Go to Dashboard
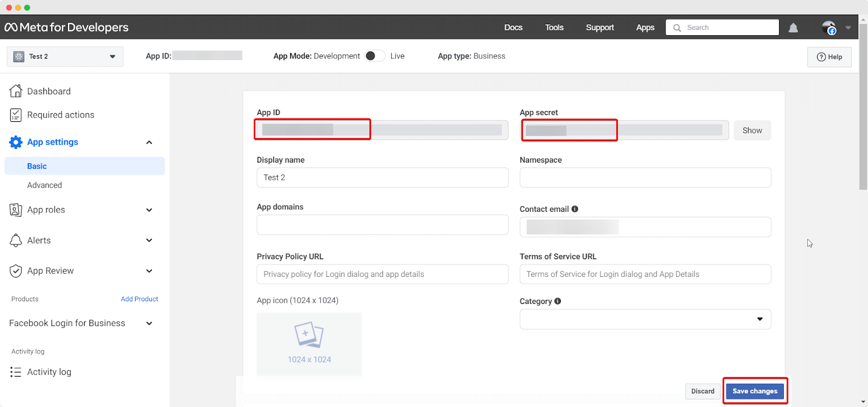The image size is (868, 407). [49, 91]
